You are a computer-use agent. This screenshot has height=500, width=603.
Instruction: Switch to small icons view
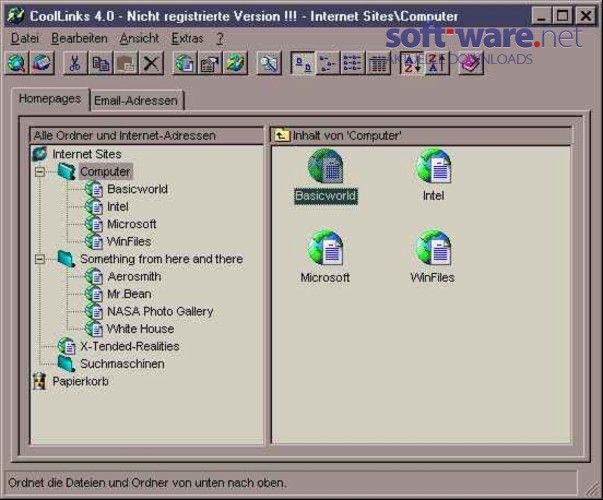327,63
